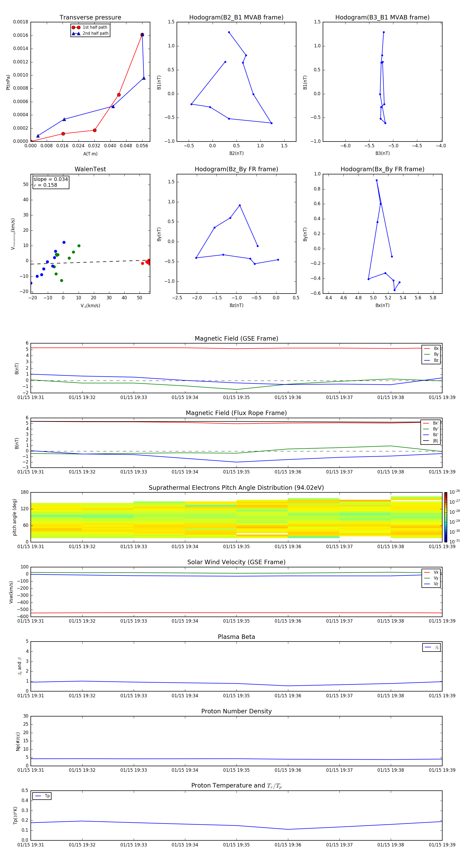473x868 pixels.
Task: Click the "01/15 19:39" tick under the Proton Temperature plot
Action: pos(442,845)
